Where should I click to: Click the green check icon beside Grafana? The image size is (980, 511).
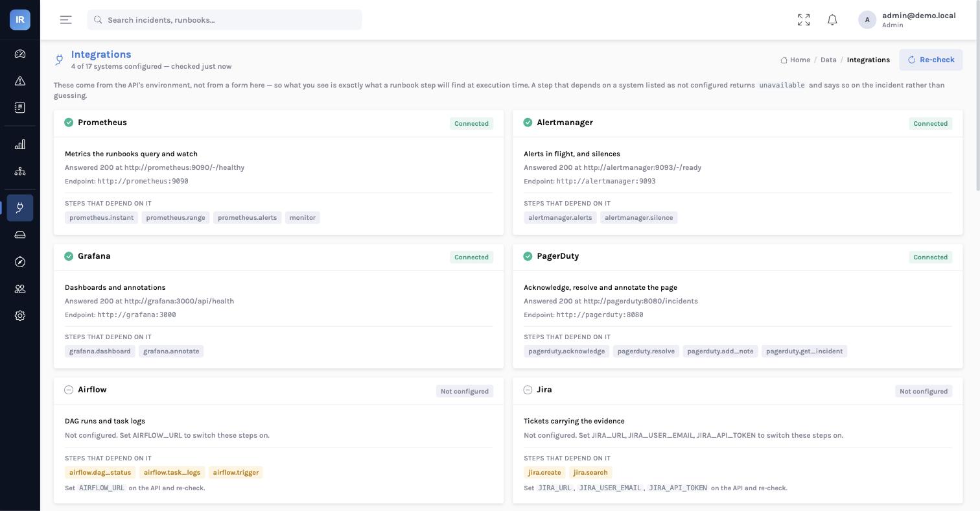coord(69,256)
